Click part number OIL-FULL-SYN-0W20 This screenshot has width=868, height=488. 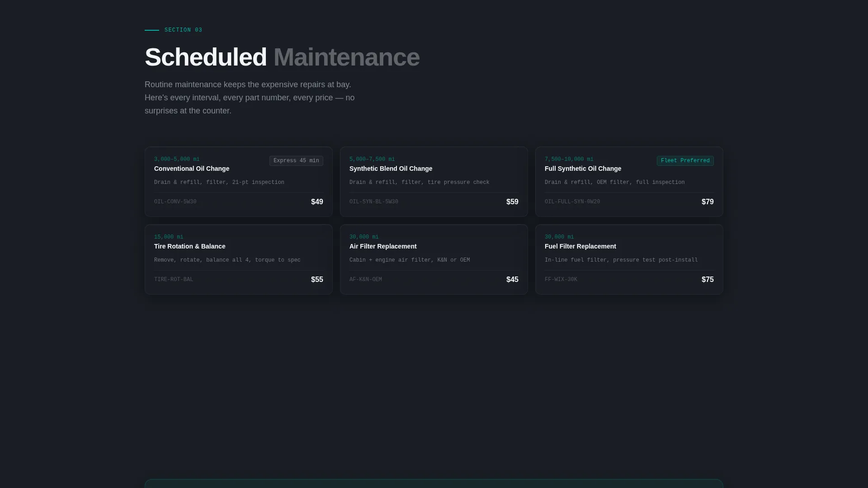tap(572, 202)
